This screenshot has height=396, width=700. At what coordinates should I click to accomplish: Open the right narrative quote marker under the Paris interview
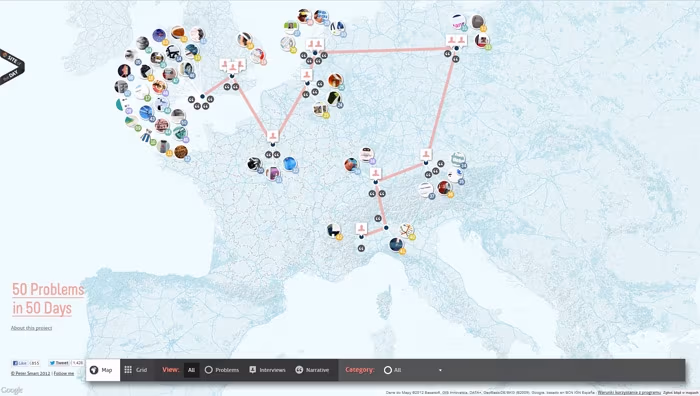tap(277, 154)
